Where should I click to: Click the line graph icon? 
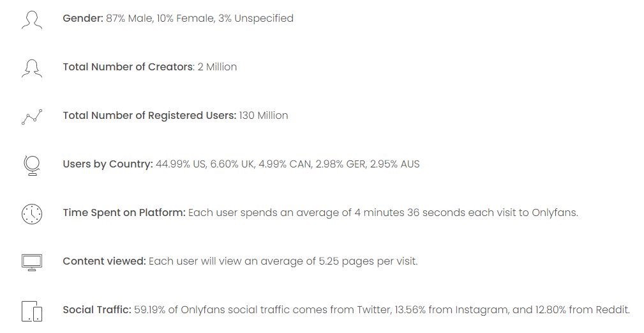click(32, 117)
